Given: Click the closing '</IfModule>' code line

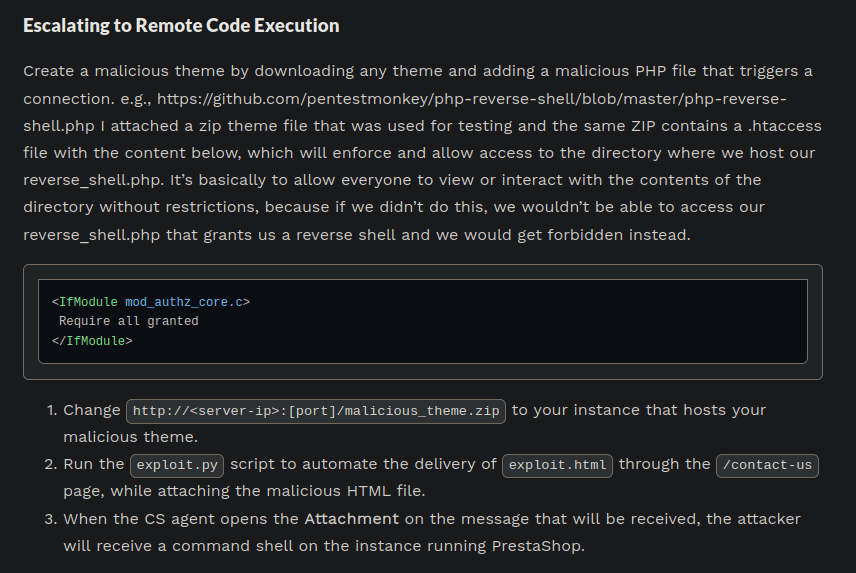Looking at the screenshot, I should pyautogui.click(x=92, y=341).
